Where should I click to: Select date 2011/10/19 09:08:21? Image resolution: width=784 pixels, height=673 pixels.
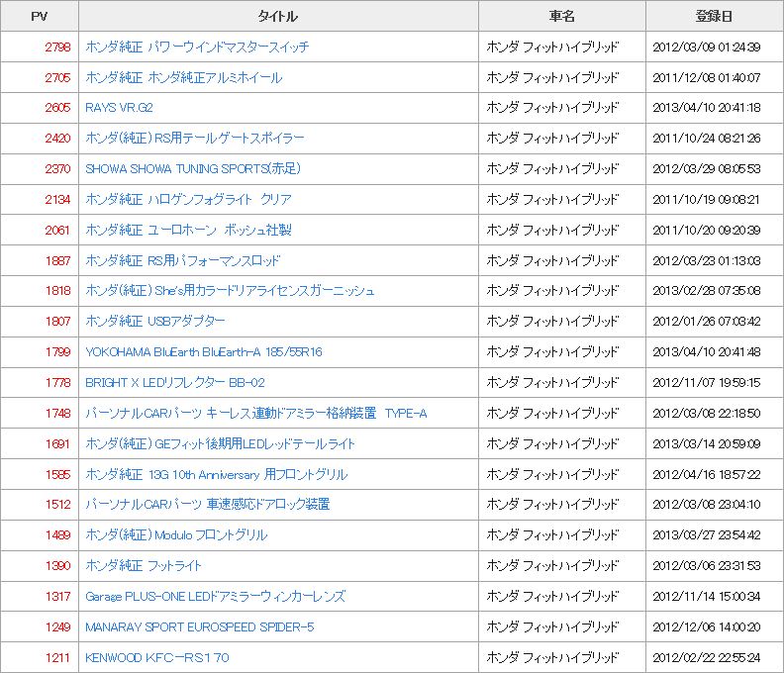tap(707, 200)
